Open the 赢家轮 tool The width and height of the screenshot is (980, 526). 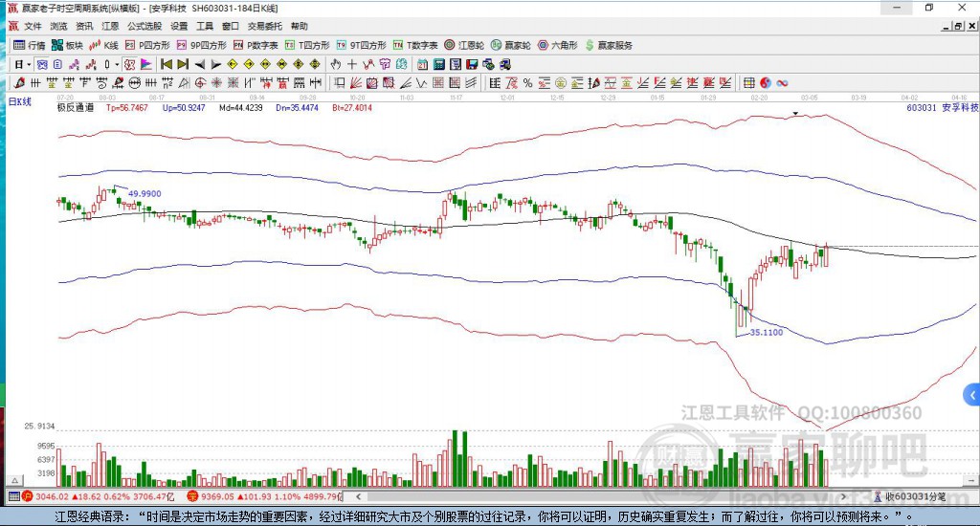[511, 45]
